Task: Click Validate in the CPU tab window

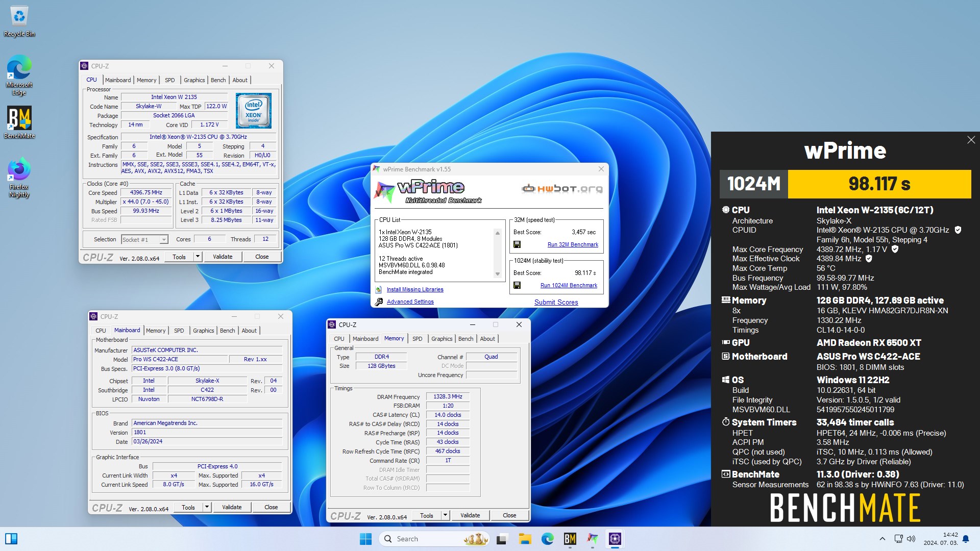Action: pos(223,257)
